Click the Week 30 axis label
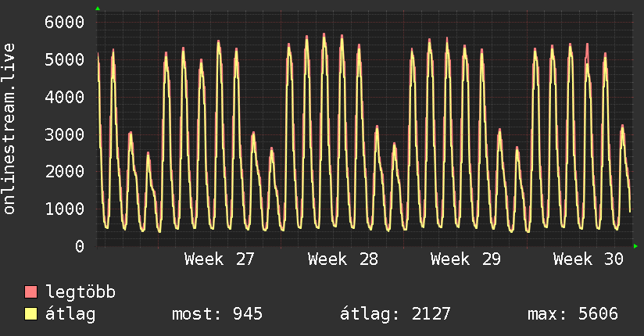Screen dimensions: 644x336 click(x=589, y=259)
